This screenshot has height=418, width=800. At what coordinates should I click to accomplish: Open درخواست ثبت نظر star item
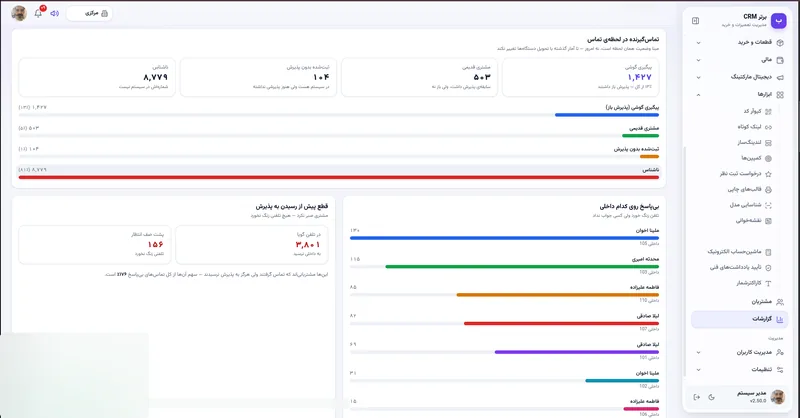[745, 174]
